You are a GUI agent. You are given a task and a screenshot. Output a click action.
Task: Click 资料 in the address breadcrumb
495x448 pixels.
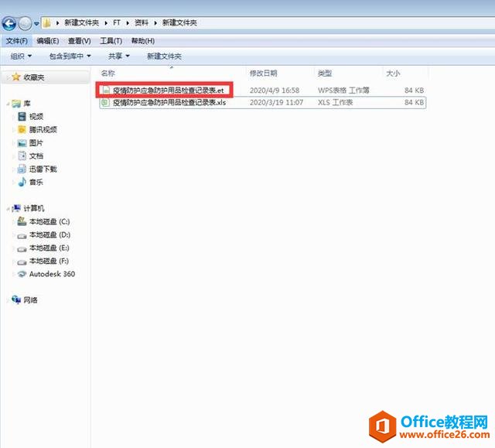tap(141, 22)
